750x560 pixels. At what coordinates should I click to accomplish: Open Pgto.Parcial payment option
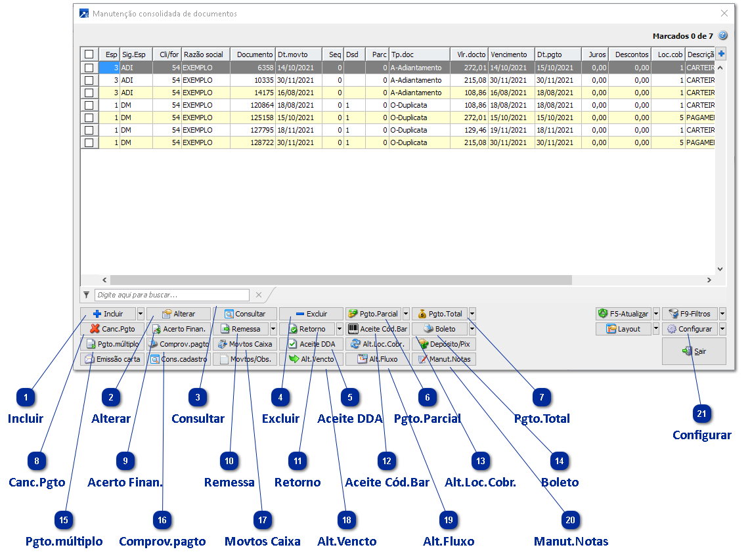click(x=373, y=314)
